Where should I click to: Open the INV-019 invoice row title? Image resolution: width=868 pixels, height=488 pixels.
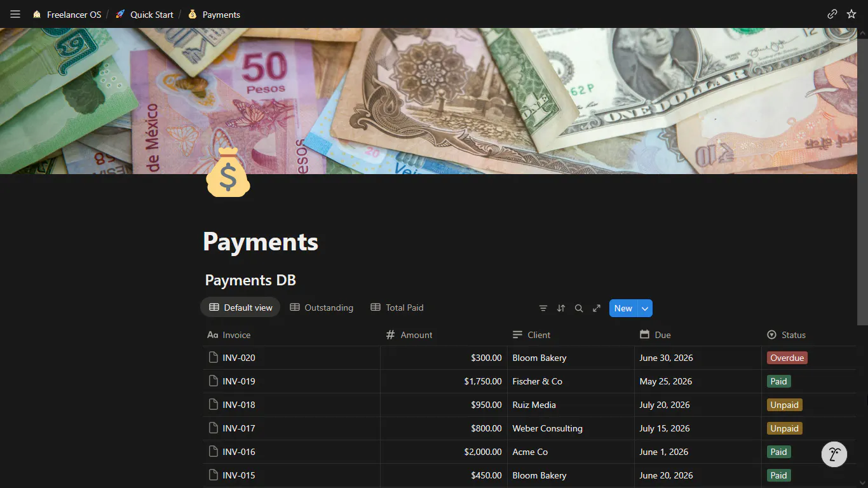pyautogui.click(x=239, y=381)
